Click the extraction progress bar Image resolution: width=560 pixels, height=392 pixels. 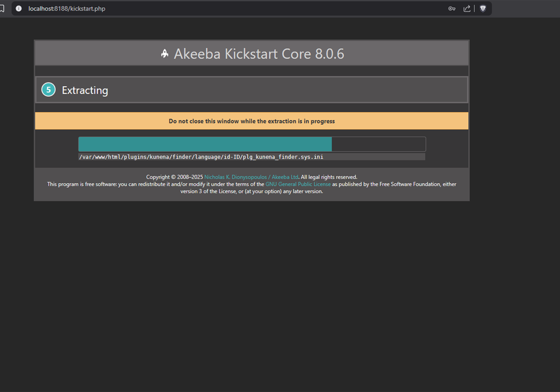251,144
